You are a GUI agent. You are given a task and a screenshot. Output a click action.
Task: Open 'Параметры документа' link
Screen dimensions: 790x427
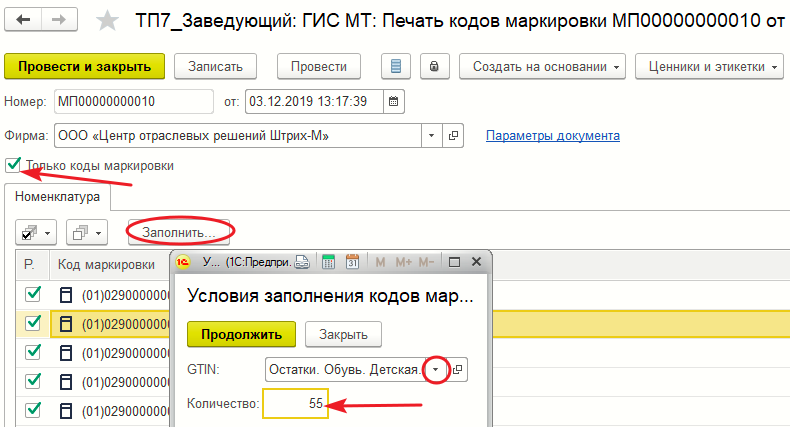click(x=553, y=135)
